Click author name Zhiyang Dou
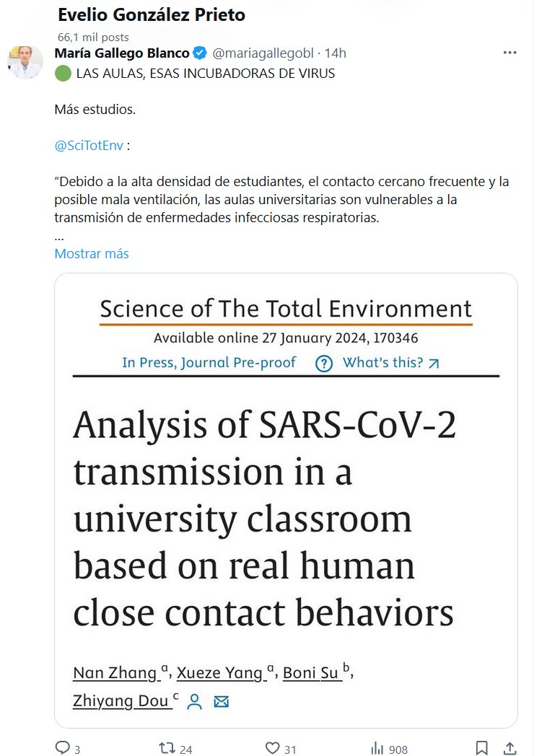The image size is (534, 756). (122, 700)
